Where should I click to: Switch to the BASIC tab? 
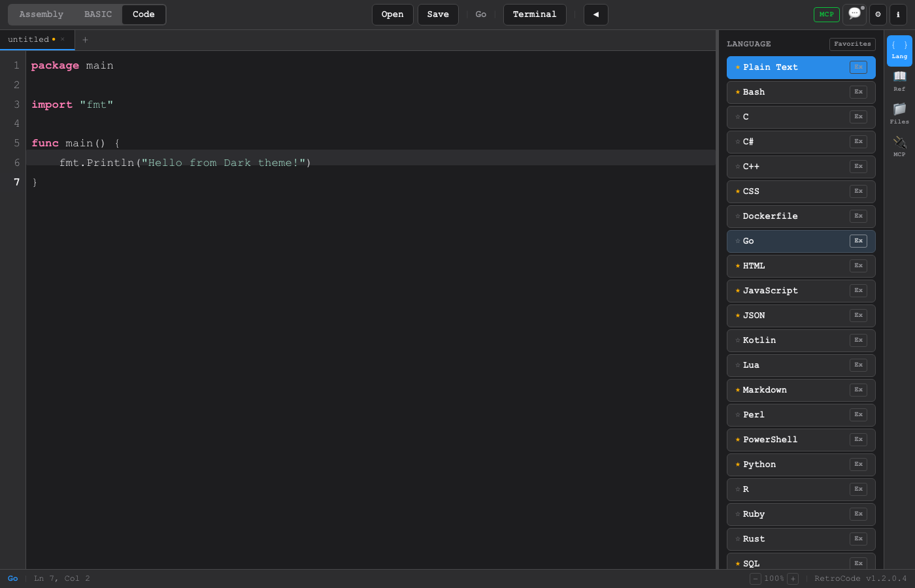(98, 14)
